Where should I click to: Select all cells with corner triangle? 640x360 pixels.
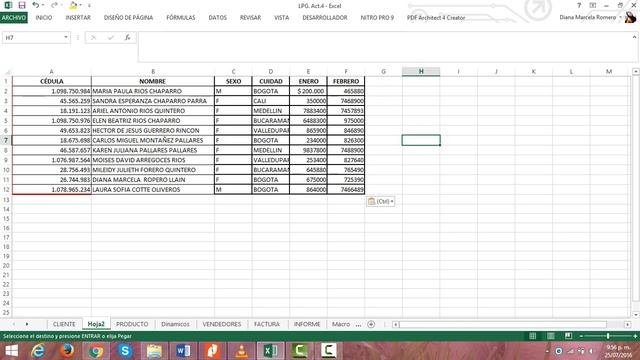click(7, 72)
